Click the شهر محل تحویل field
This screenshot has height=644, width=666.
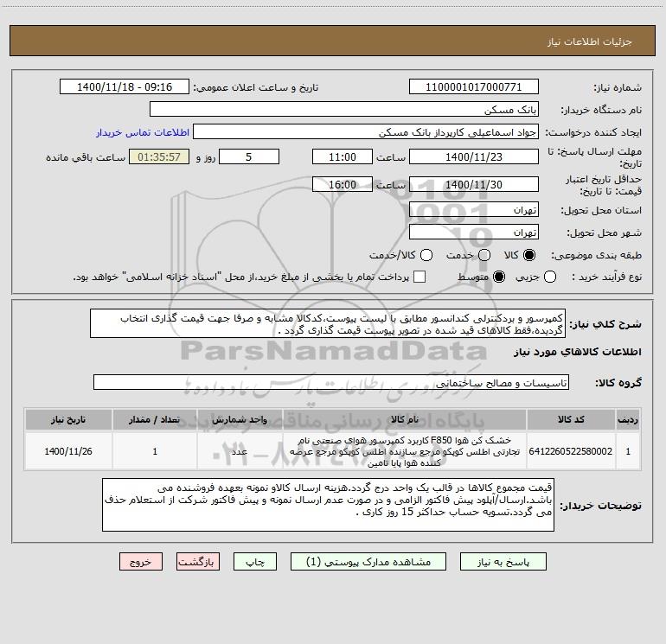coord(474,232)
